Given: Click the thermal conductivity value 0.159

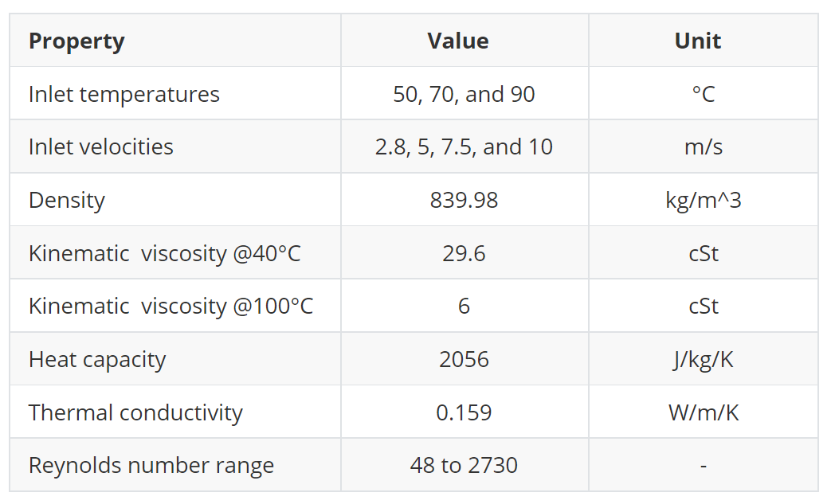Looking at the screenshot, I should [464, 412].
